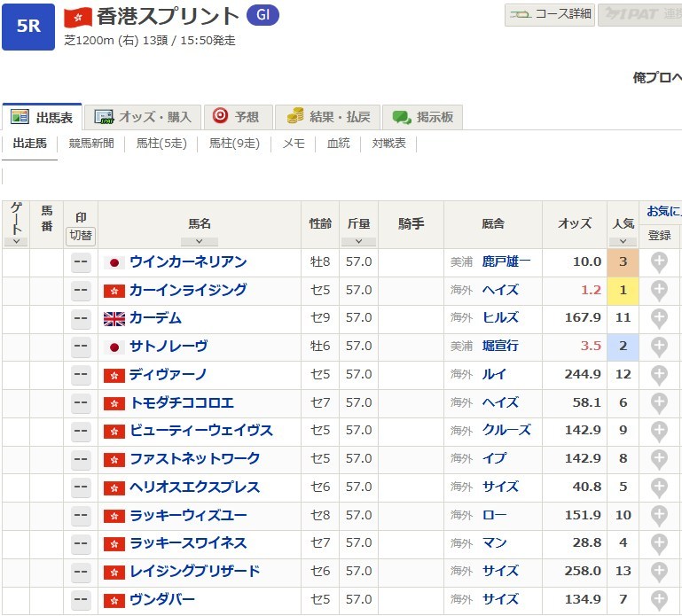Add カーインライジング to favorites with plus icon
682x616 pixels.
[x=659, y=290]
